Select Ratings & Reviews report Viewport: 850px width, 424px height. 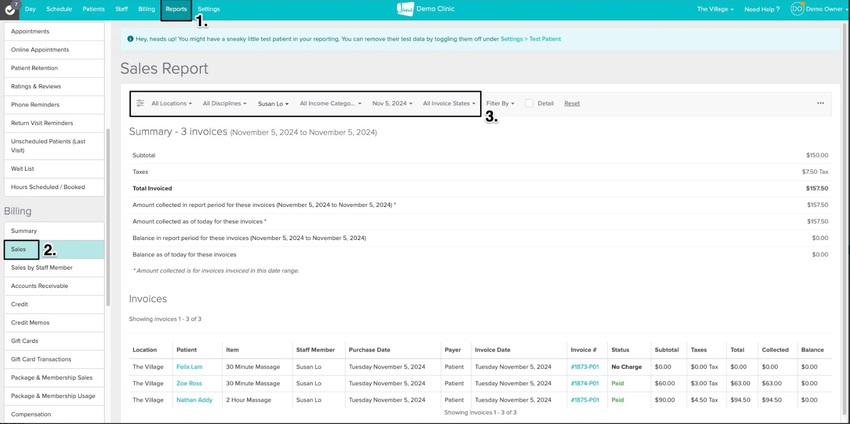click(54, 86)
